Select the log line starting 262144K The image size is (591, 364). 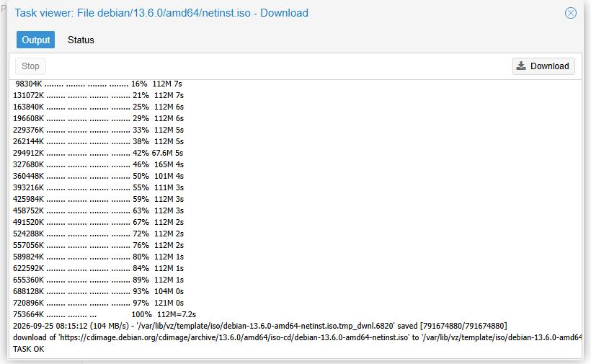[x=98, y=141]
